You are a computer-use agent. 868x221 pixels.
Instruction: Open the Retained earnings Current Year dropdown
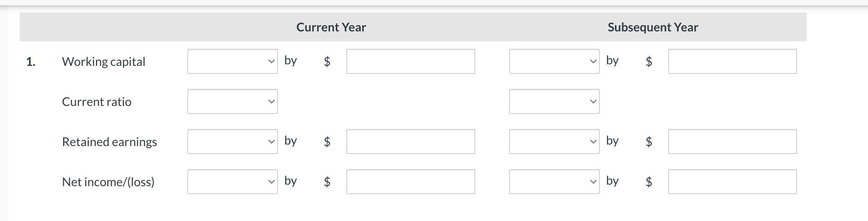coord(232,141)
